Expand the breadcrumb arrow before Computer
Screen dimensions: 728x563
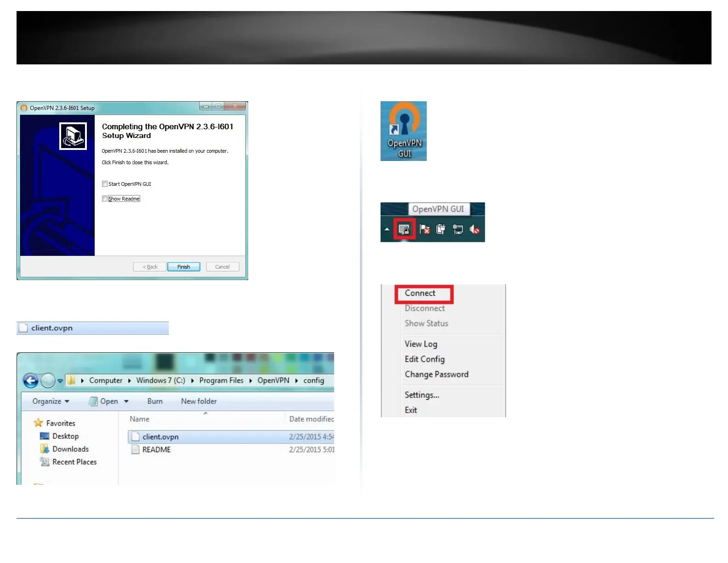tap(82, 381)
